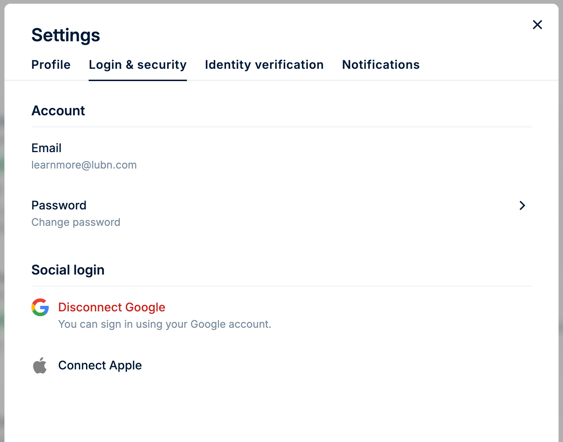Image resolution: width=563 pixels, height=442 pixels.
Task: Expand the Password row chevron arrow
Action: pos(522,205)
